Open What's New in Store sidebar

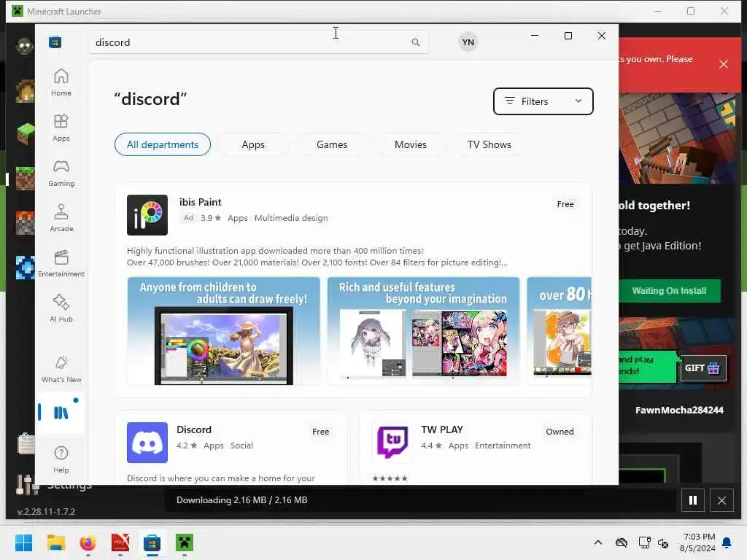(x=61, y=370)
